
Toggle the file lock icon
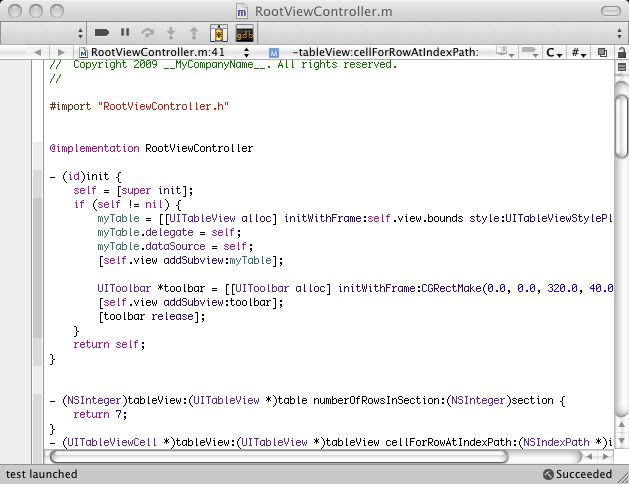[622, 52]
